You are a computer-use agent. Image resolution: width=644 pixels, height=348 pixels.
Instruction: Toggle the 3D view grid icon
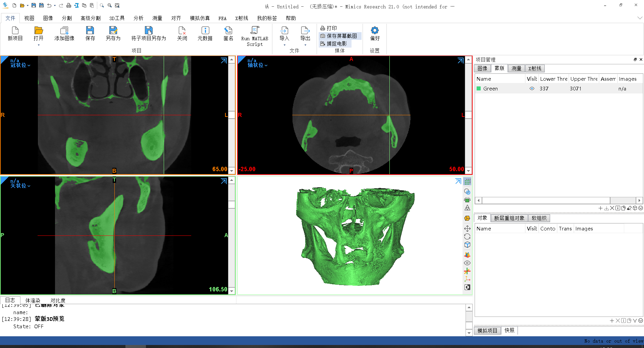(x=467, y=182)
